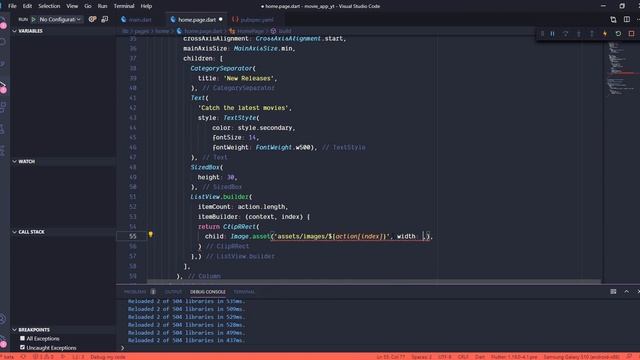Click the horizontal editor scrollbar

coord(373,282)
